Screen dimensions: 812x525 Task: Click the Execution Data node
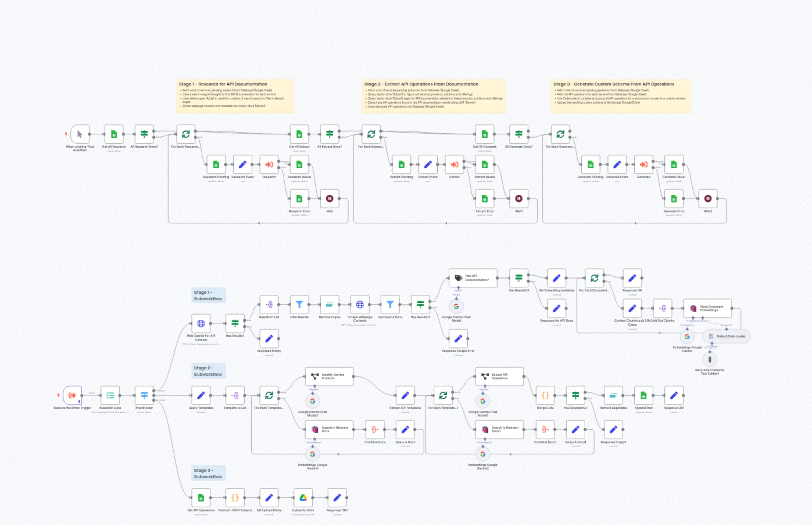[x=110, y=396]
